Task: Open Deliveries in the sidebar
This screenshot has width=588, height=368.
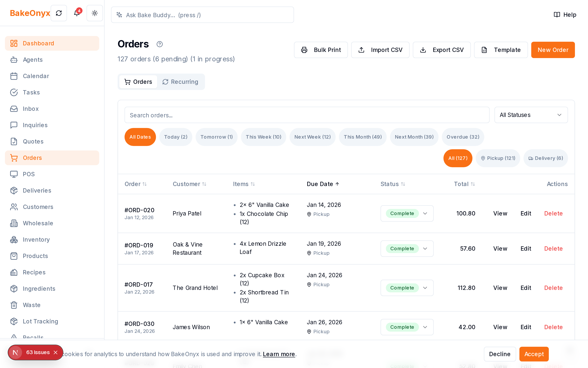Action: coord(52,190)
